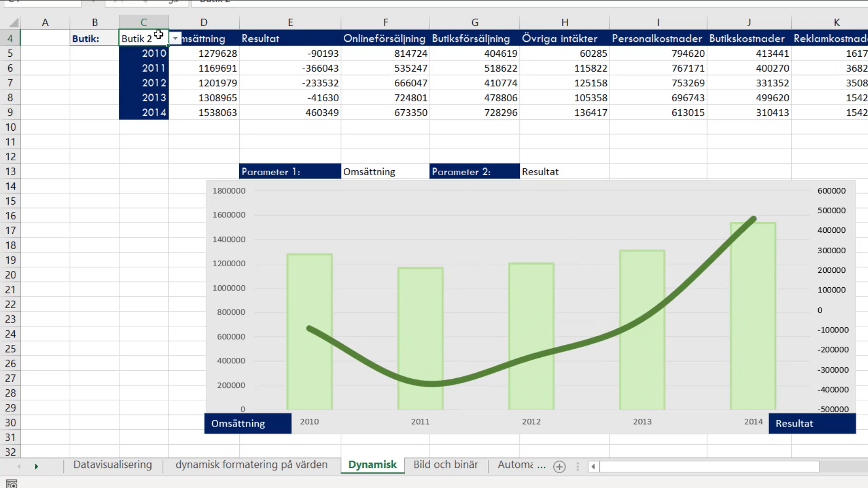Select column H header
This screenshot has width=868, height=488.
[x=564, y=22]
